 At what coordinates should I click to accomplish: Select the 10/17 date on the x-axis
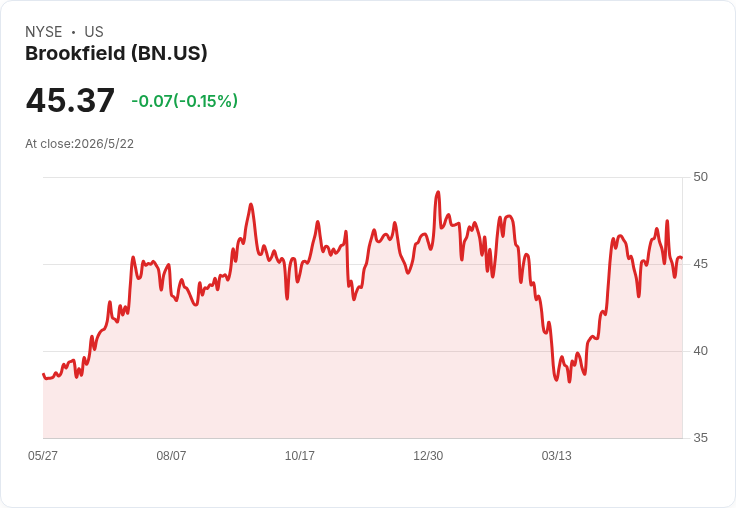pos(300,456)
